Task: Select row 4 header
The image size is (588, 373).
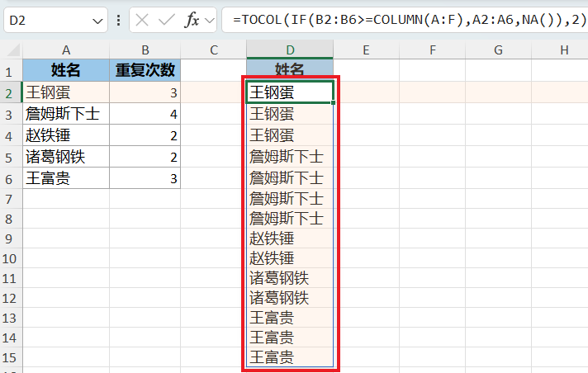Action: coord(11,135)
